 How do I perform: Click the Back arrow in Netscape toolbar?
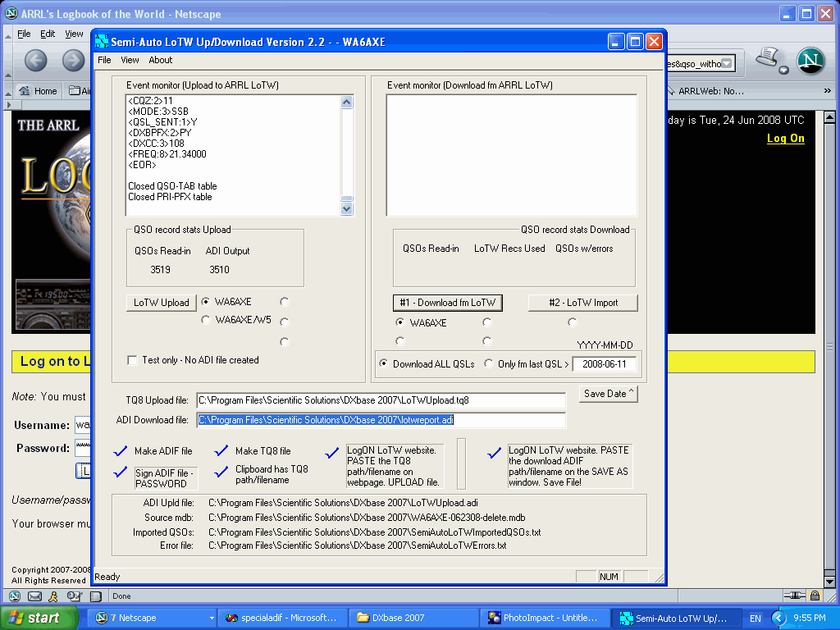tap(36, 60)
